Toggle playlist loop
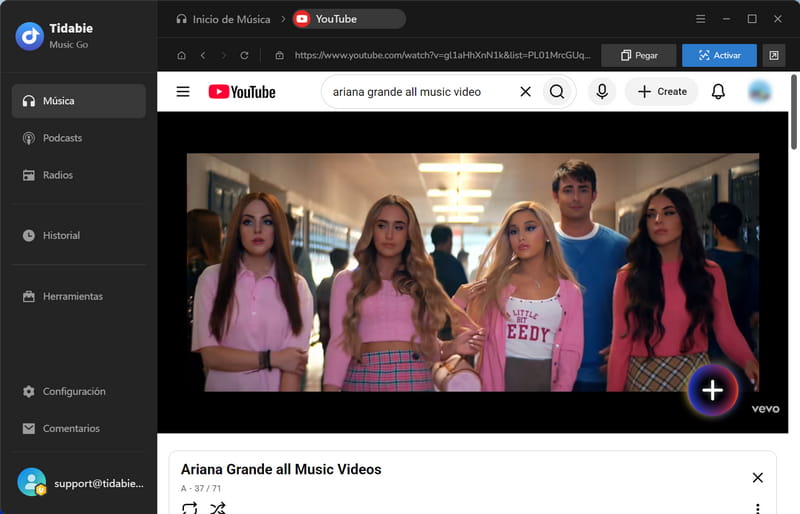Image resolution: width=800 pixels, height=514 pixels. click(x=190, y=508)
